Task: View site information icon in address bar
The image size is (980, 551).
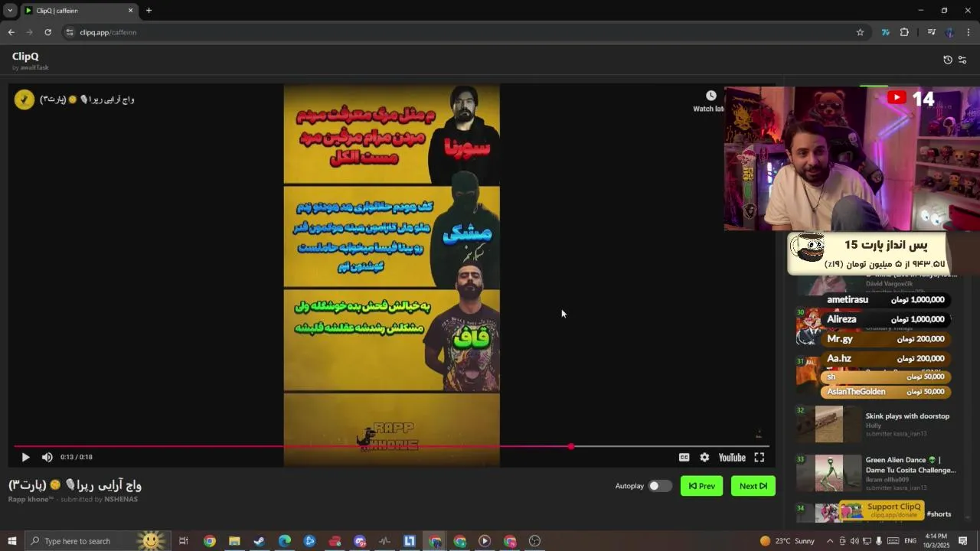Action: click(x=70, y=32)
